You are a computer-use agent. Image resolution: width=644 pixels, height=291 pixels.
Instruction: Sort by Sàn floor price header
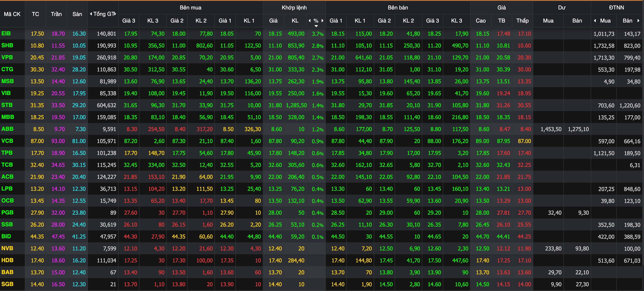pos(77,14)
